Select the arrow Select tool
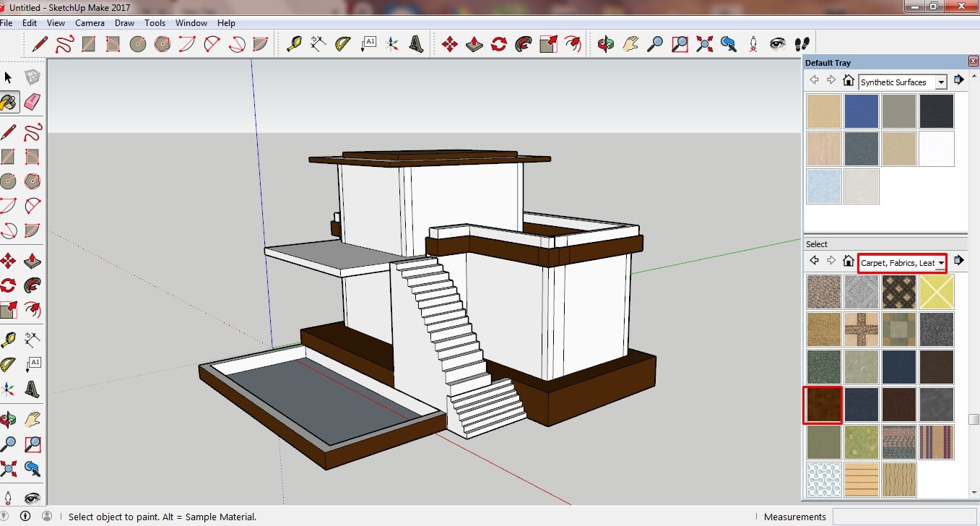 pos(9,77)
